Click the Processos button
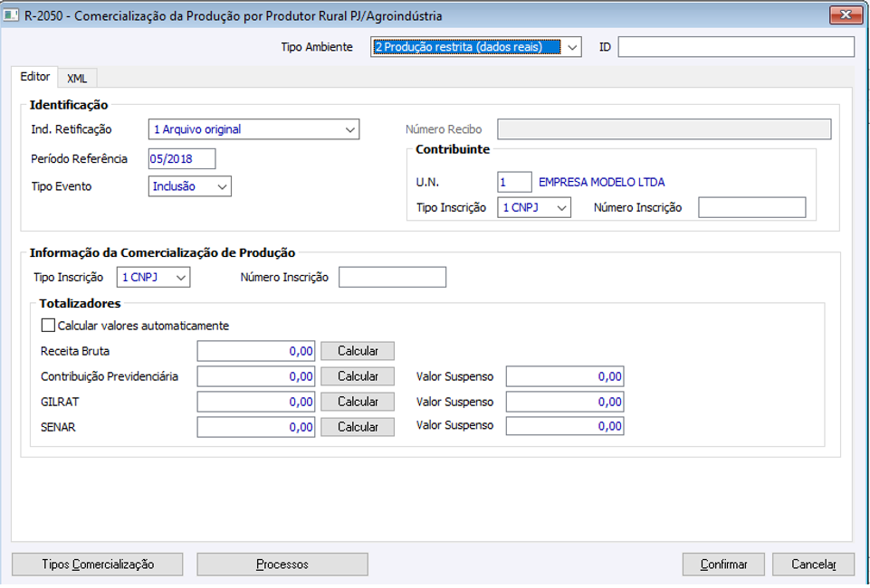This screenshot has height=588, width=870. (x=282, y=564)
